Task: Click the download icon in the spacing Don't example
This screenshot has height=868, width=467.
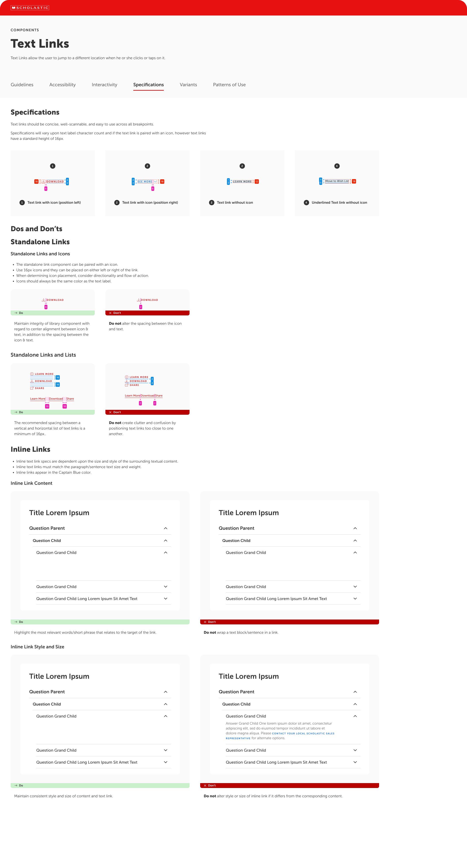Action: (139, 300)
